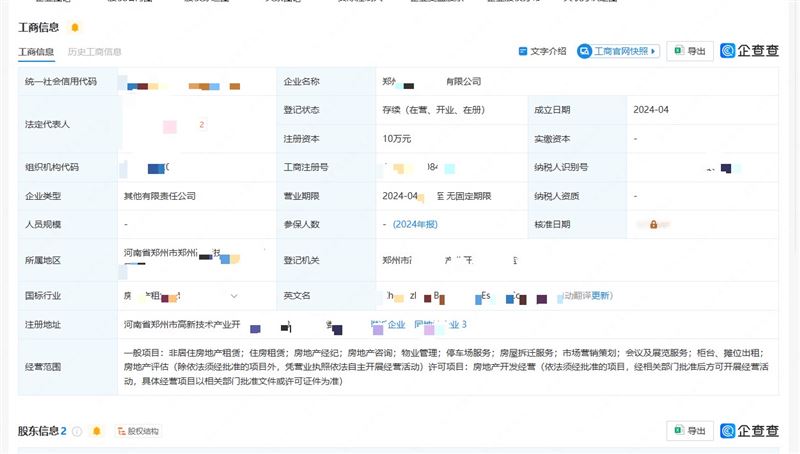Open the (2024年报) link
The height and width of the screenshot is (454, 800).
(415, 224)
